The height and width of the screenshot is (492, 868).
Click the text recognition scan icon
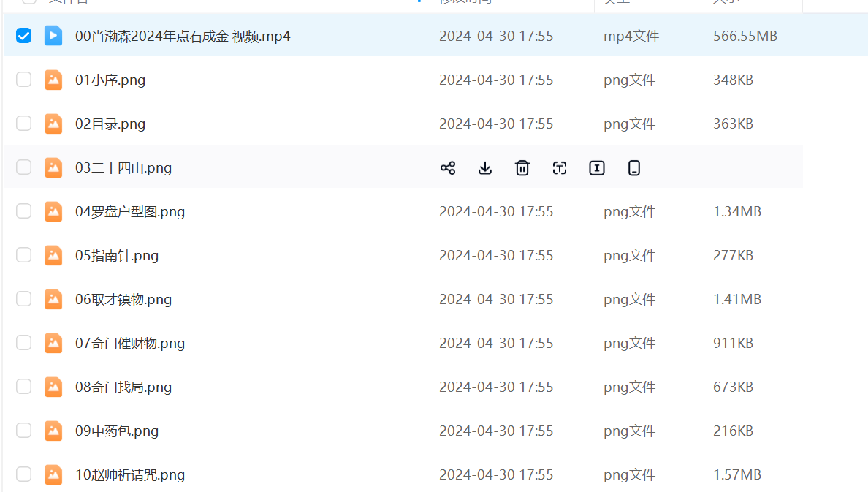click(x=560, y=168)
